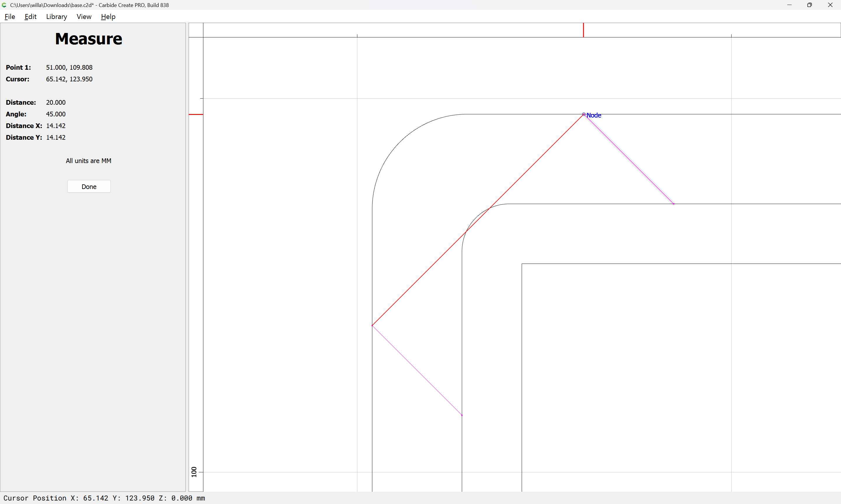Image resolution: width=841 pixels, height=504 pixels.
Task: Click the red marker on left ruler
Action: pyautogui.click(x=196, y=114)
